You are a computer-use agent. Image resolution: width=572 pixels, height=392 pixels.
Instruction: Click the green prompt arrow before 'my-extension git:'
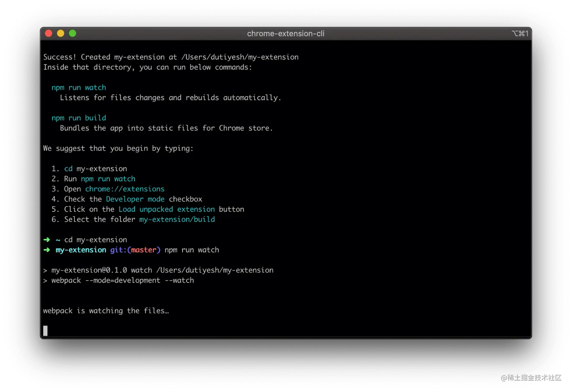pos(47,250)
